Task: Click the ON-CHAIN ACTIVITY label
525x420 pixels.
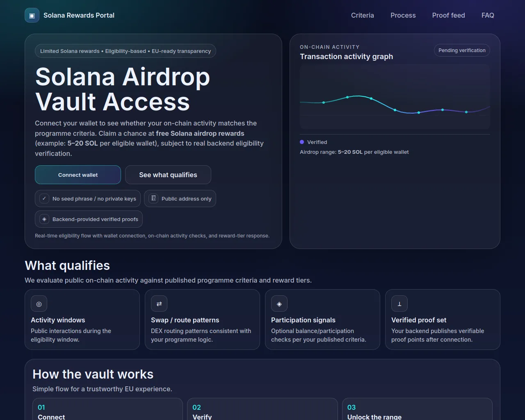Action: point(330,47)
